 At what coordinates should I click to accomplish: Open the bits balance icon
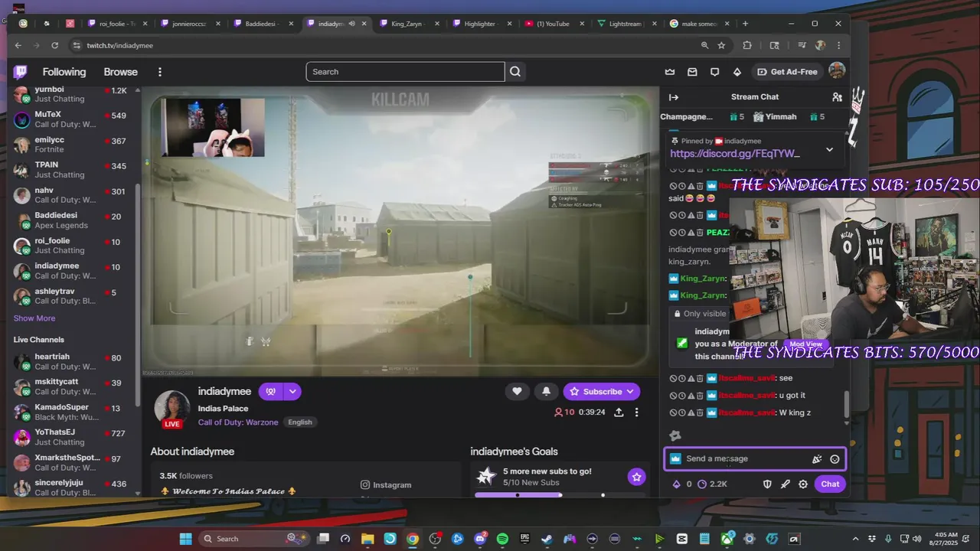click(x=681, y=484)
